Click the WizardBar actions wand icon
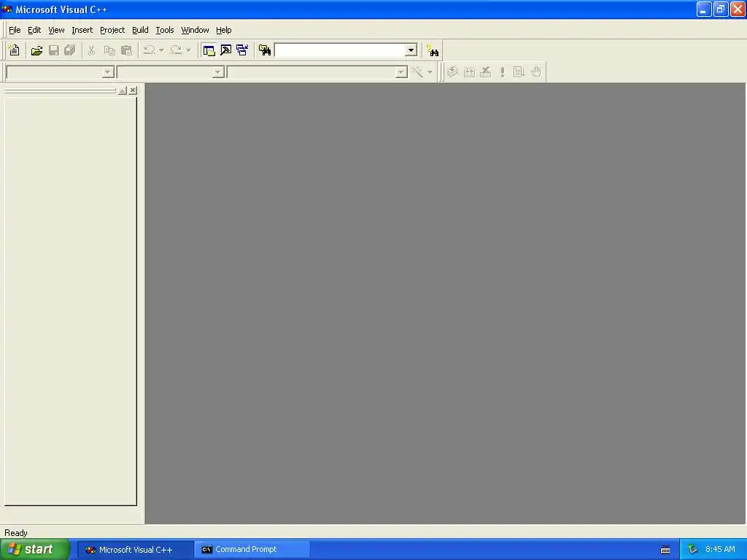The image size is (747, 560). coord(417,72)
